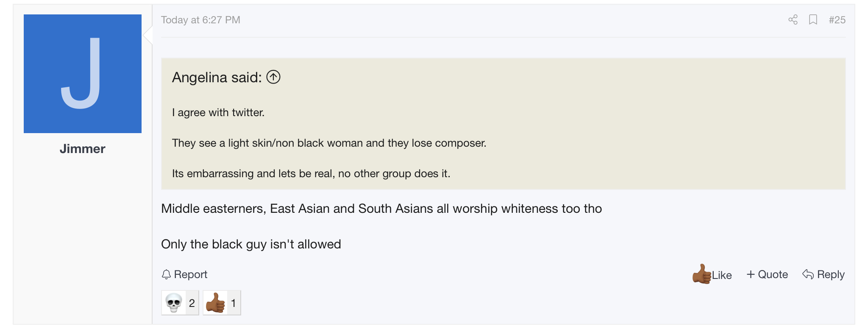Bookmark this post with the bookmark icon
This screenshot has height=326, width=868.
[x=813, y=20]
